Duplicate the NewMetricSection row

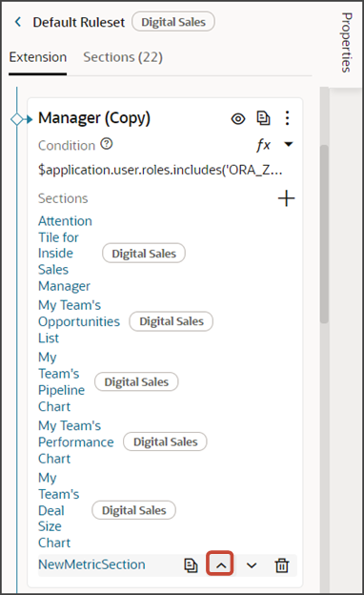point(191,565)
